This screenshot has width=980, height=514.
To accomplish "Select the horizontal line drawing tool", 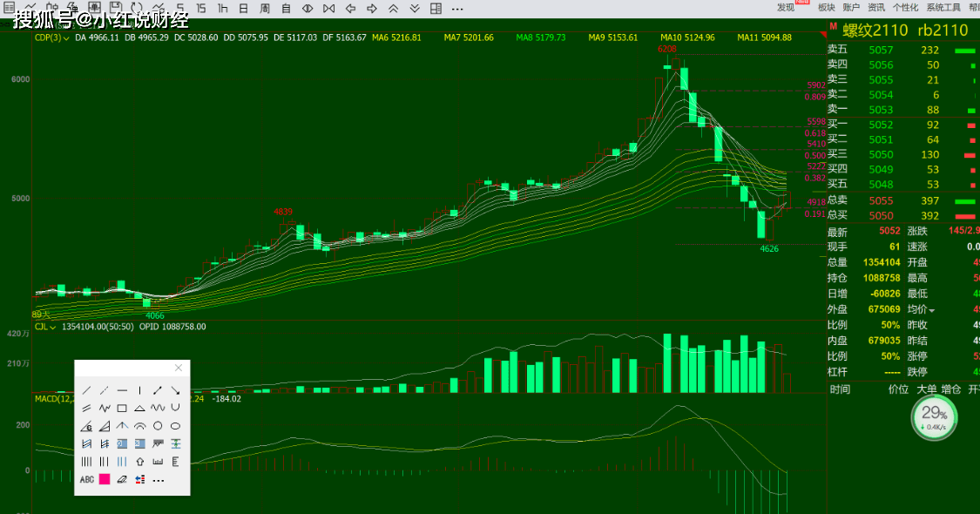I will pyautogui.click(x=122, y=390).
